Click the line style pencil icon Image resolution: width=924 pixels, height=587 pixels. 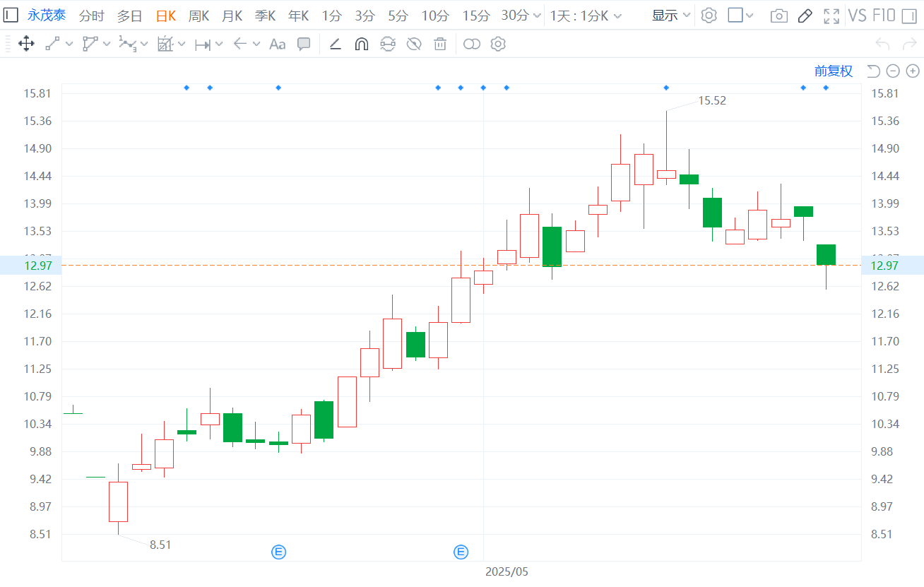[336, 45]
